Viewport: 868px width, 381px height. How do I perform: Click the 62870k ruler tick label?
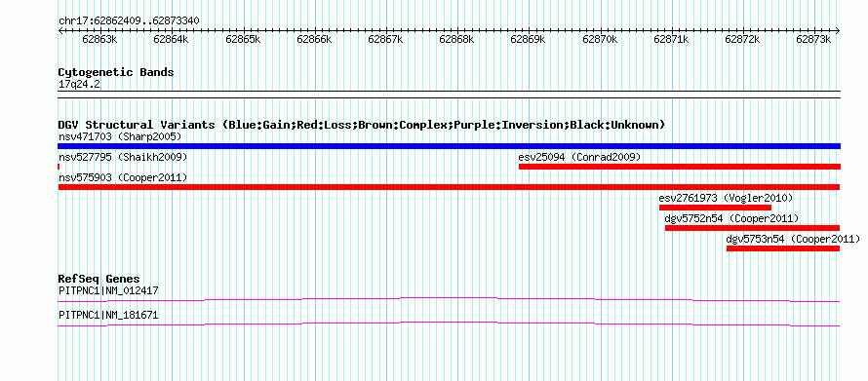tap(600, 39)
